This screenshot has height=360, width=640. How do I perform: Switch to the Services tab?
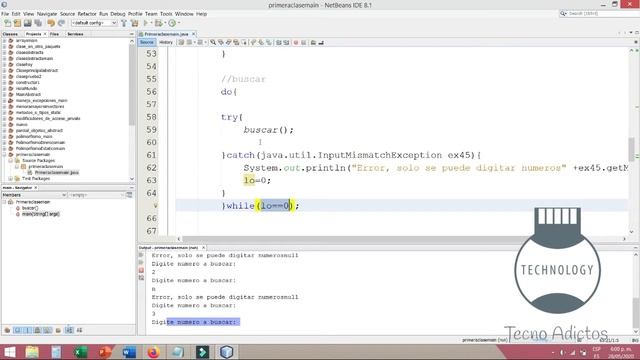pyautogui.click(x=75, y=34)
